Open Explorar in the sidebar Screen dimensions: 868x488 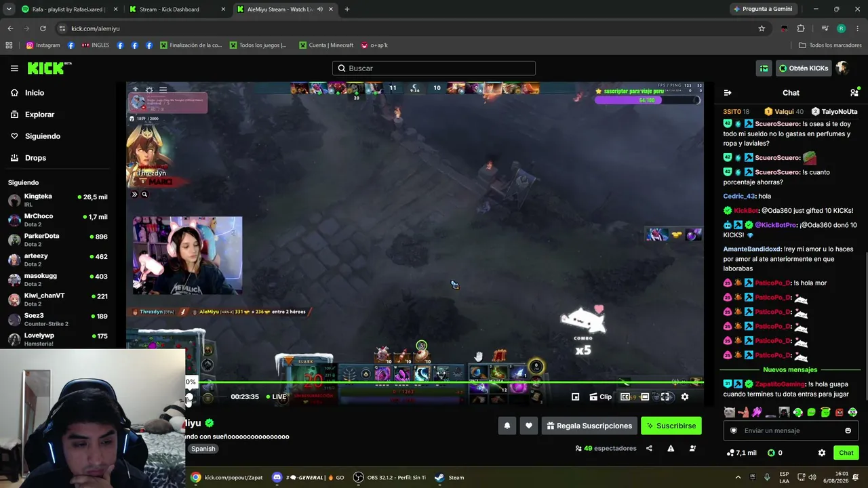pos(39,115)
